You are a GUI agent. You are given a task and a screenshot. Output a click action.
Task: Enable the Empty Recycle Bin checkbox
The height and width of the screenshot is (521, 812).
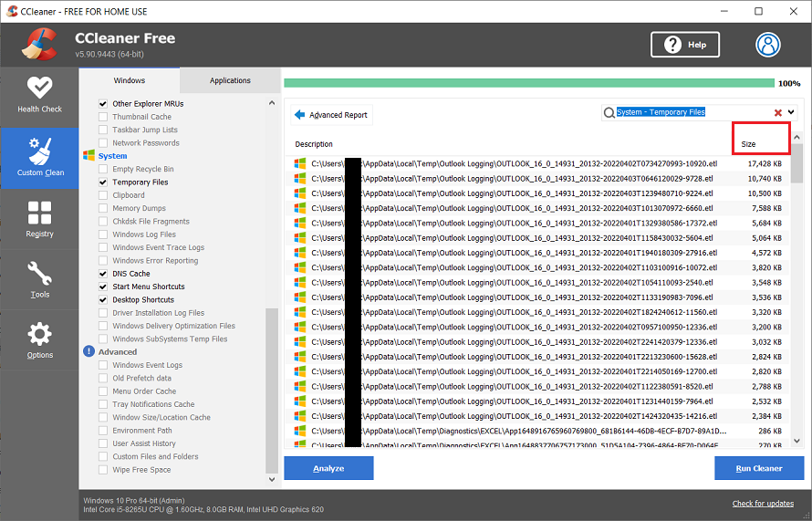point(103,169)
